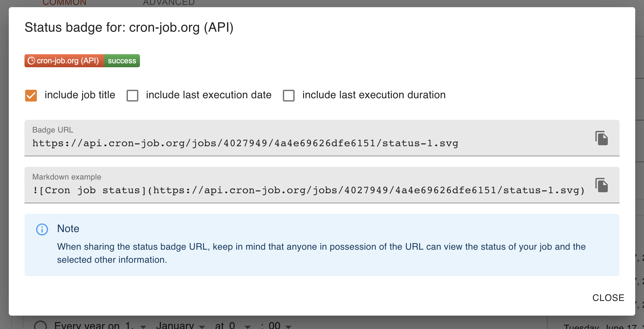Click the info icon beside Note
Viewport: 644px width, 329px height.
42,229
